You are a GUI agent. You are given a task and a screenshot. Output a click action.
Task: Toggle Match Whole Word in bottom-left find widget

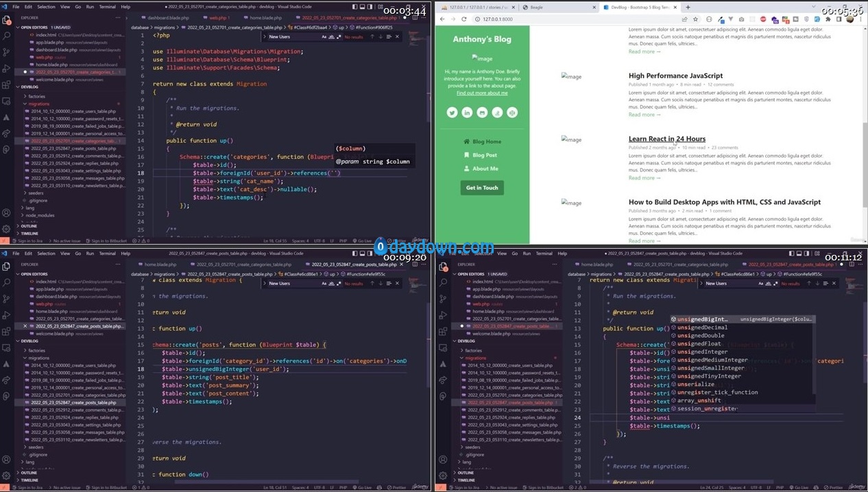pos(333,283)
